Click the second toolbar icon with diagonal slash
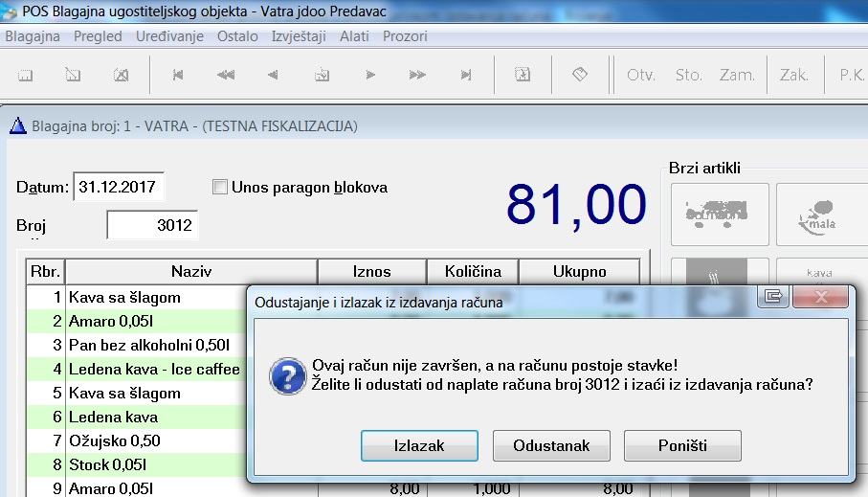Image resolution: width=868 pixels, height=497 pixels. click(x=73, y=75)
